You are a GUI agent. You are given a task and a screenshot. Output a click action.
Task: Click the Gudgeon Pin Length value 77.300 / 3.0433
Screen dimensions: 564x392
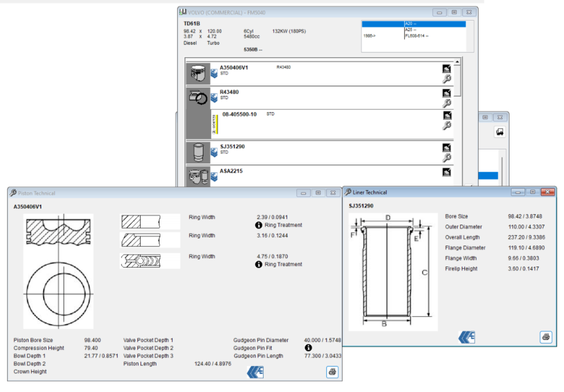(323, 356)
